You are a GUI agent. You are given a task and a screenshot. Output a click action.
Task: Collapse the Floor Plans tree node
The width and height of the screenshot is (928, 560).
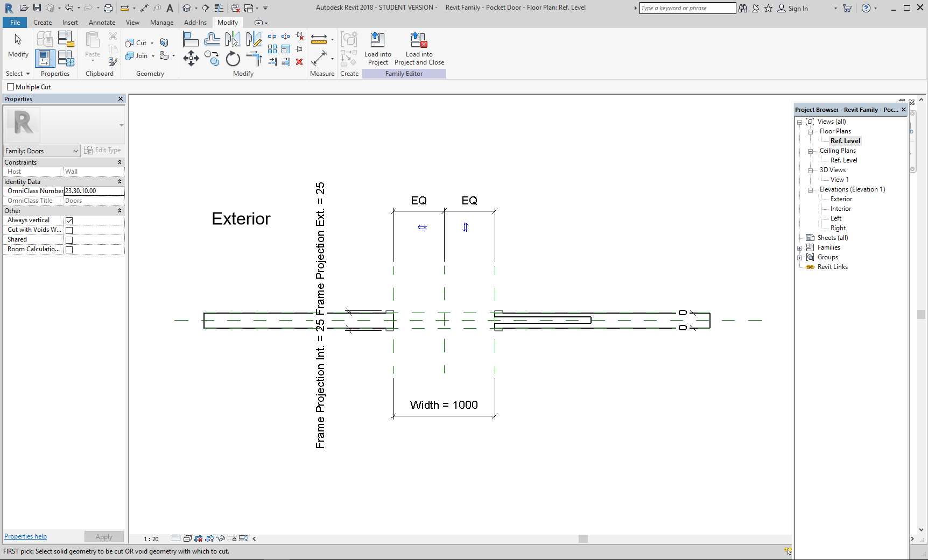coord(810,132)
